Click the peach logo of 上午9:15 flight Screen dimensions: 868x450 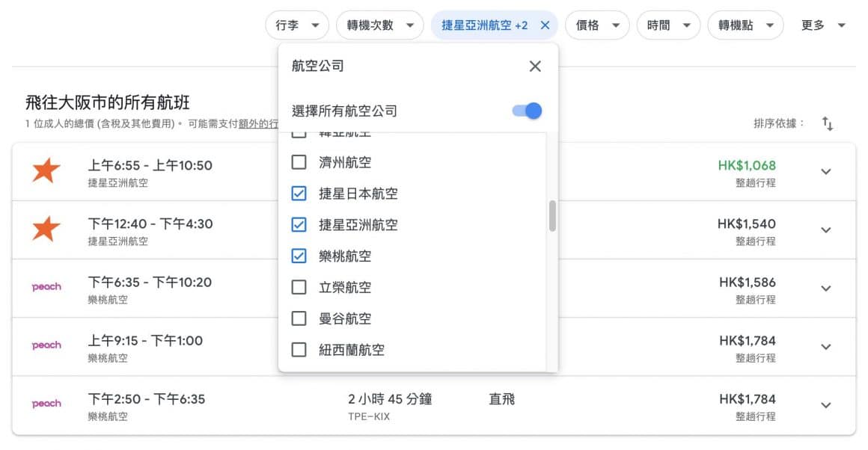[46, 345]
